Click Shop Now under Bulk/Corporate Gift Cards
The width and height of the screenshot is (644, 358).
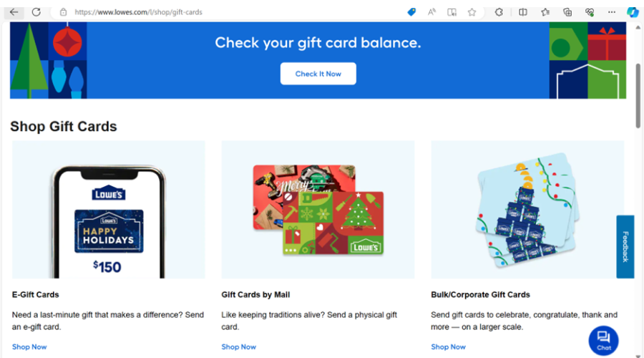[x=449, y=347]
